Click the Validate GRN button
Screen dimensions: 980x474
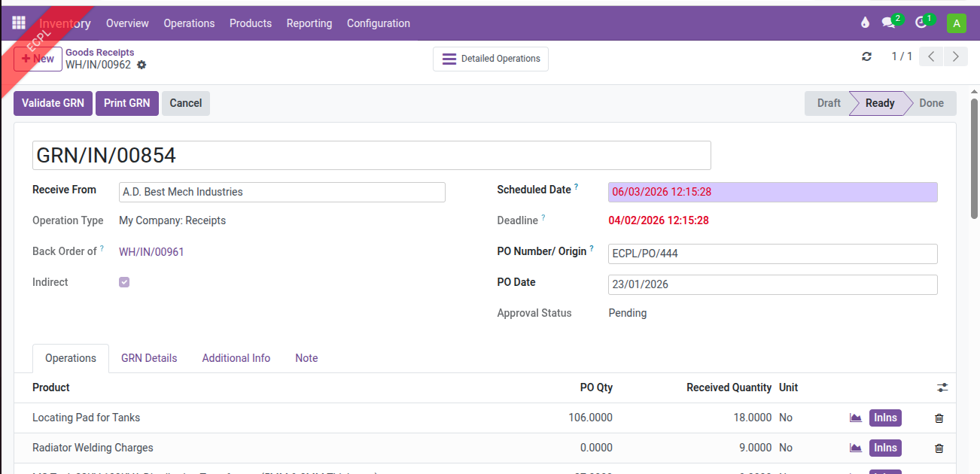click(x=53, y=103)
